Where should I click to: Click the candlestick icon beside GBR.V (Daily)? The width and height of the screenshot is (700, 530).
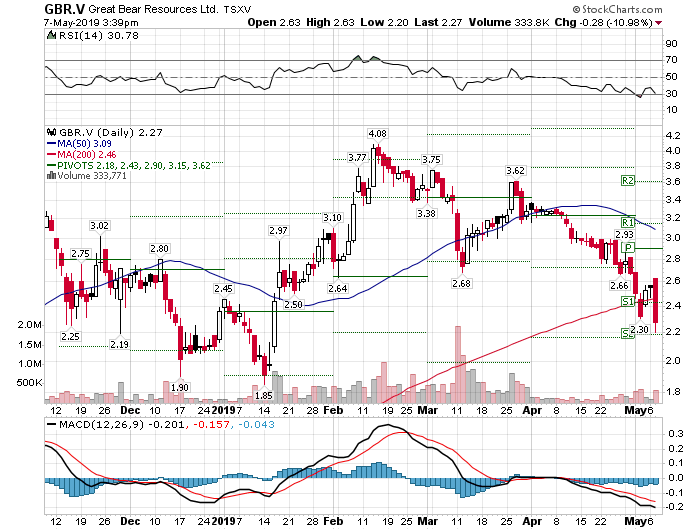(52, 132)
